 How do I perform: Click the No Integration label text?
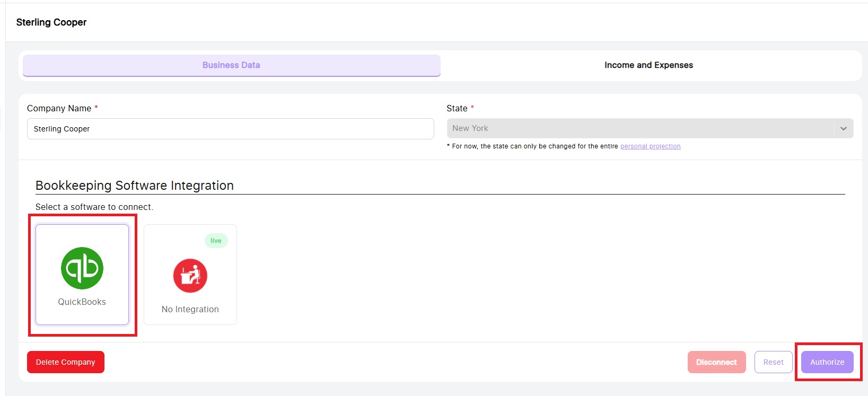point(190,309)
